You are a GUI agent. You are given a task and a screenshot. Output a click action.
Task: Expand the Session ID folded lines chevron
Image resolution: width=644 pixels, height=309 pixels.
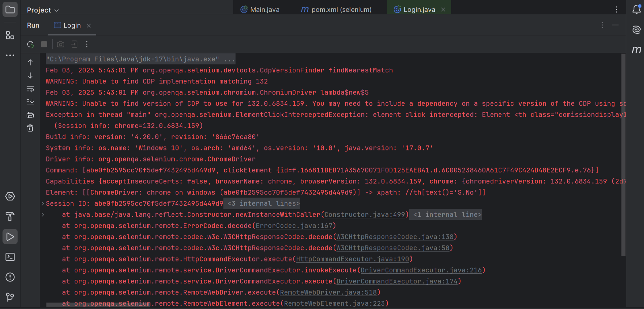(43, 203)
